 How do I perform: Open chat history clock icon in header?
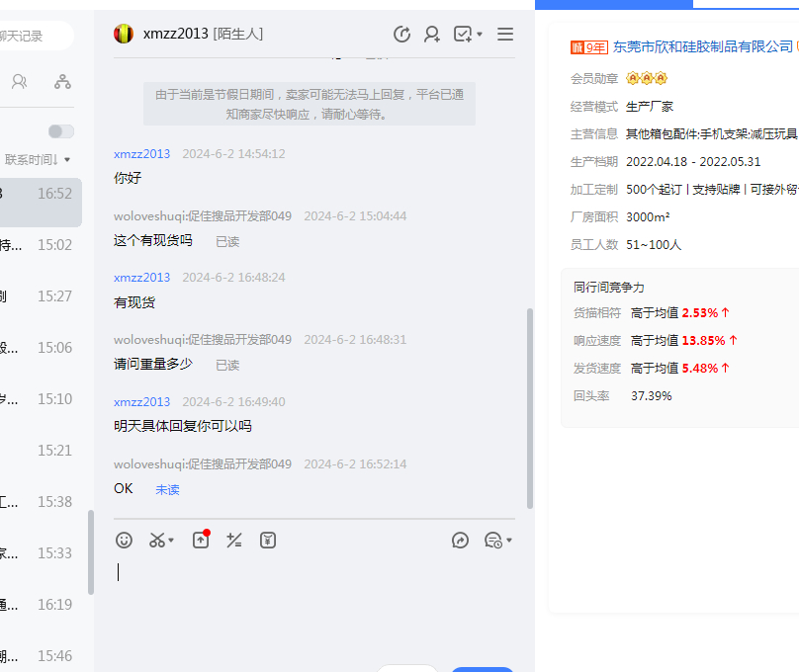[401, 35]
